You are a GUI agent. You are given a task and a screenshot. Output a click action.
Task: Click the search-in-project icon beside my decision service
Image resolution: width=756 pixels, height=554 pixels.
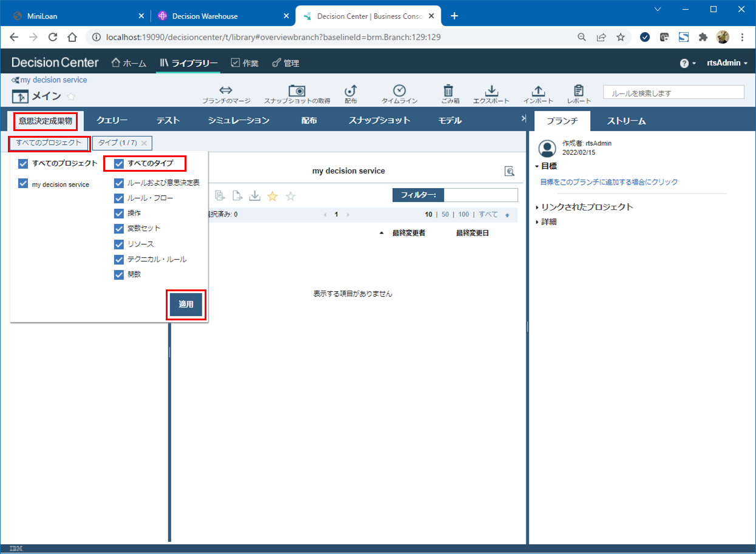[509, 171]
